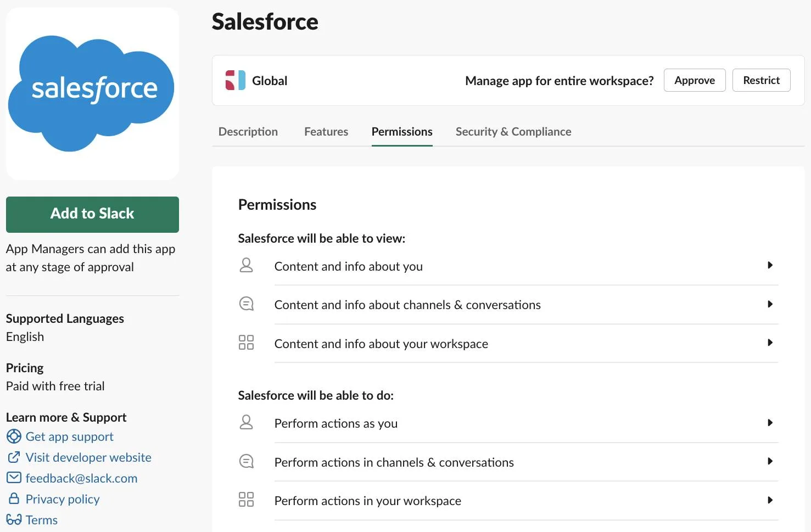Screen dimensions: 811x532
Task: Click Content and info about your workspace text
Action: [x=381, y=344]
